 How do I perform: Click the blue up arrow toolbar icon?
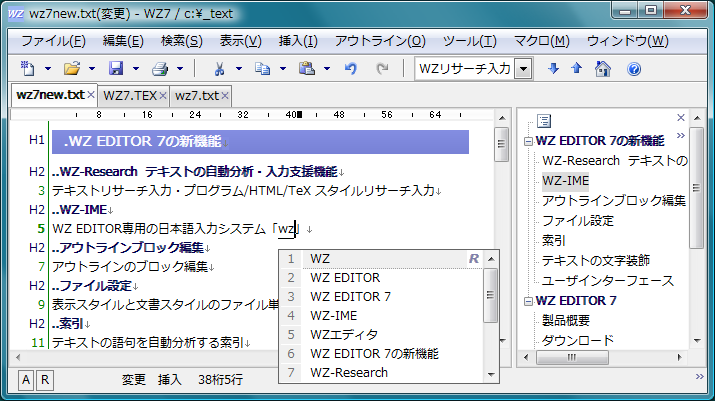577,69
